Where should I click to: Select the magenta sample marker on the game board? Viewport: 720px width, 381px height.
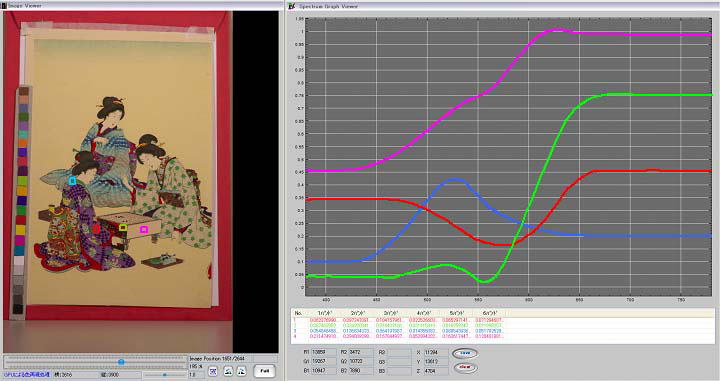[x=144, y=229]
